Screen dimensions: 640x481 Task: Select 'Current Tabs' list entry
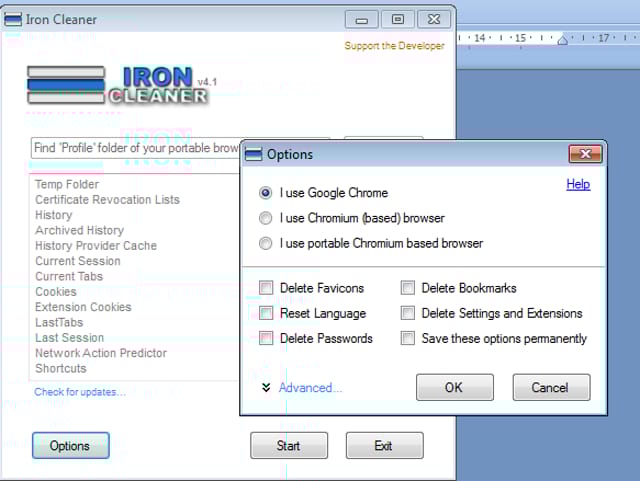tap(69, 276)
